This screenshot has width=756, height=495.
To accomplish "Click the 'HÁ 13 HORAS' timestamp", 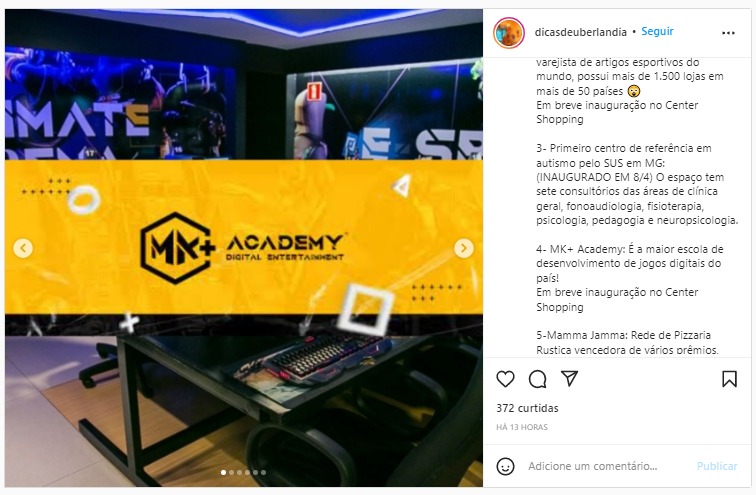I will click(522, 427).
